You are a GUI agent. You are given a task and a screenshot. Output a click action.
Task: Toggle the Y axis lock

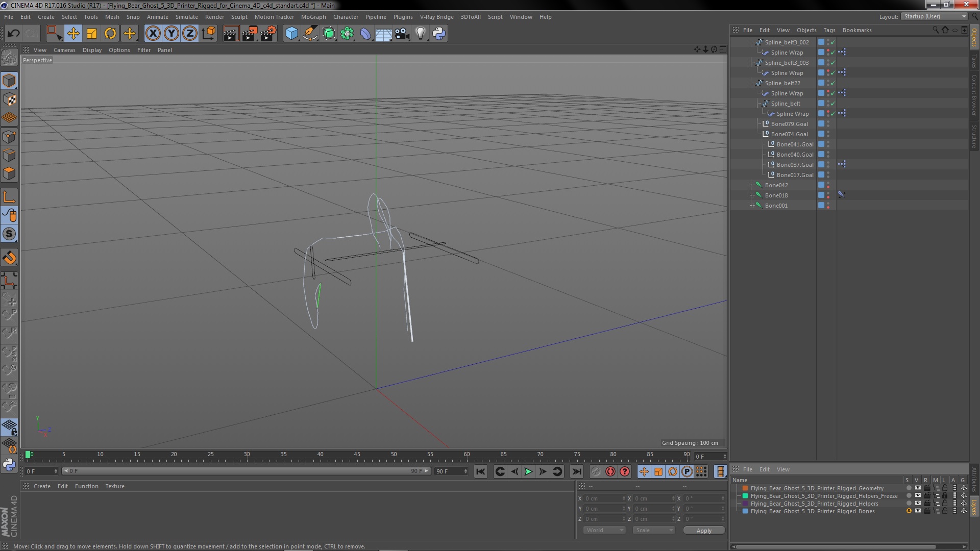171,34
